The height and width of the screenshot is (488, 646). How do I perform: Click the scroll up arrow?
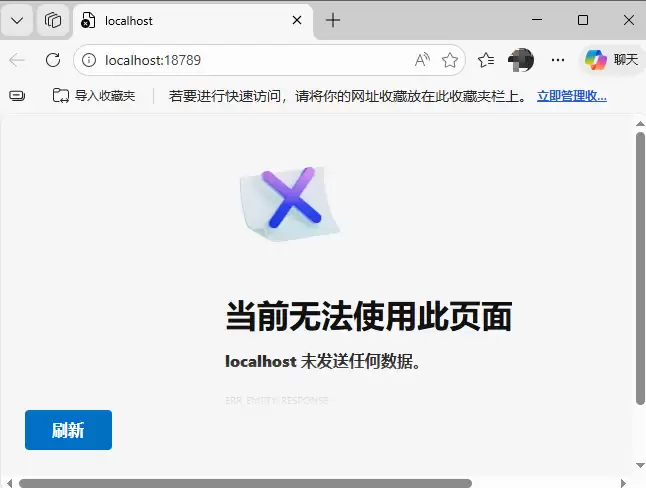coord(640,124)
